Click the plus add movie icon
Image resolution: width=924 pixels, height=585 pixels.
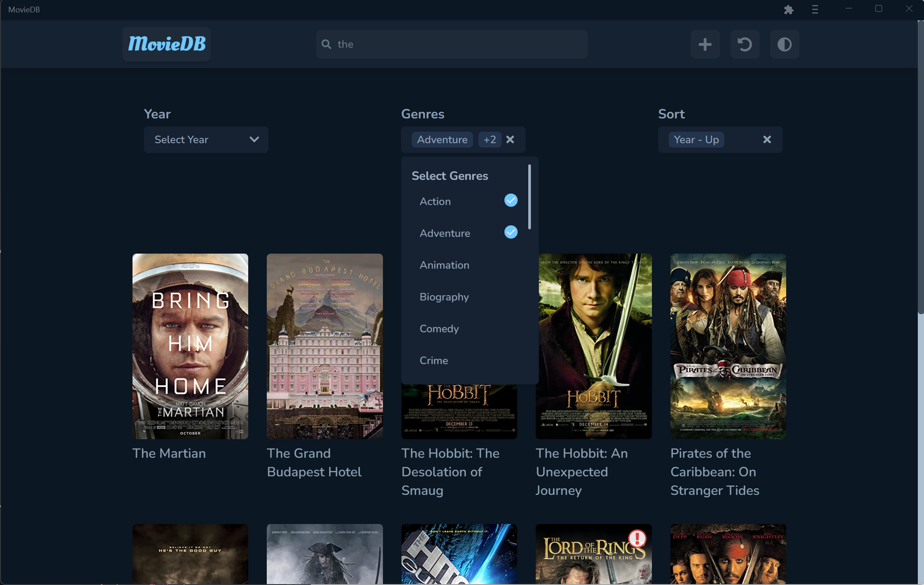tap(705, 44)
